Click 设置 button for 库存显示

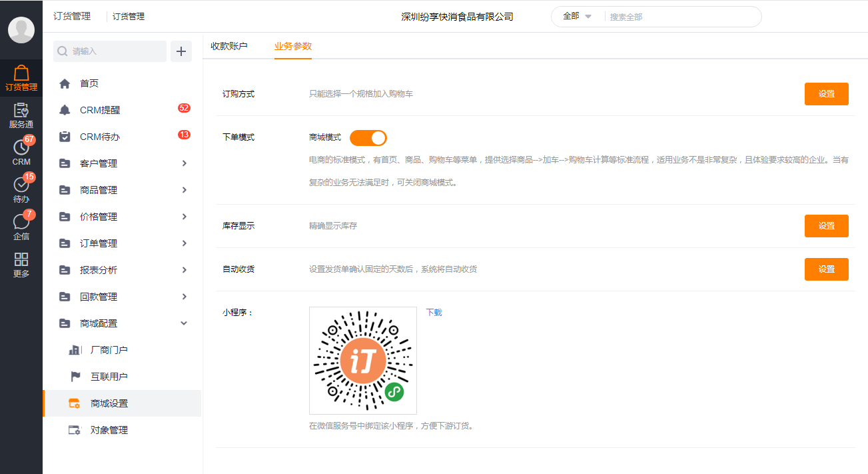tap(827, 226)
